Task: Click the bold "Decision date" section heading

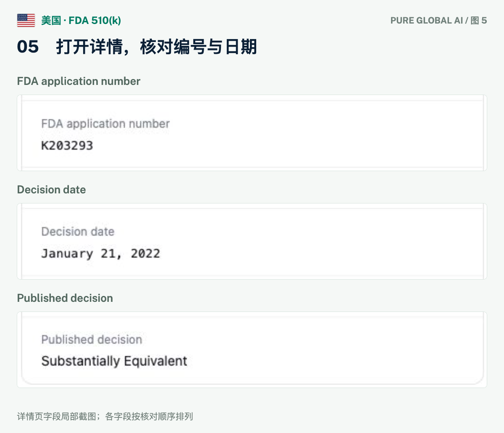Action: [51, 190]
